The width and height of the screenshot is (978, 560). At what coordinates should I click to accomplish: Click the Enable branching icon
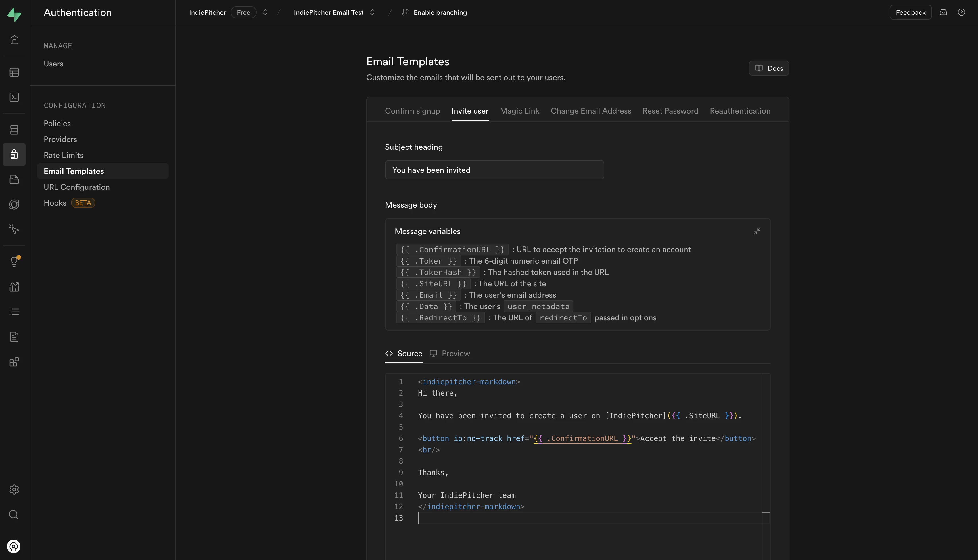[x=405, y=12]
